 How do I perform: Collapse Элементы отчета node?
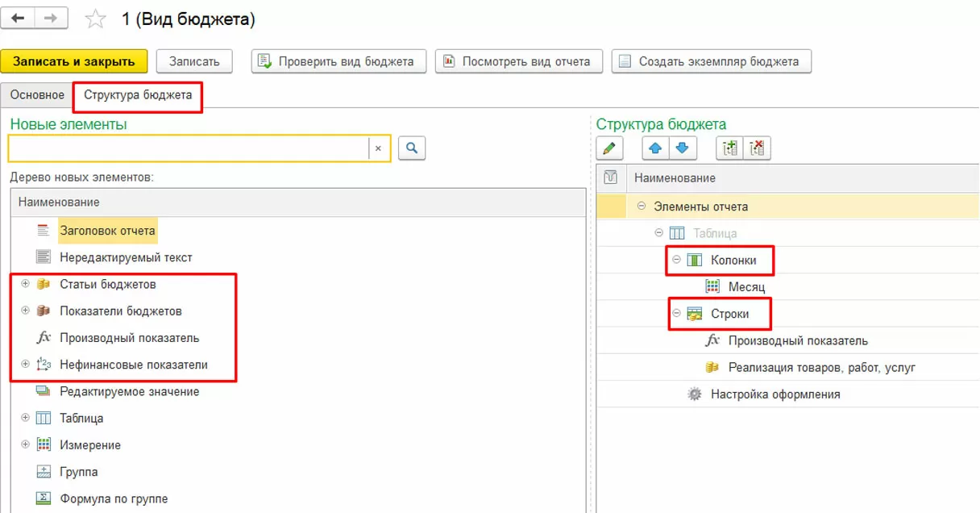642,206
